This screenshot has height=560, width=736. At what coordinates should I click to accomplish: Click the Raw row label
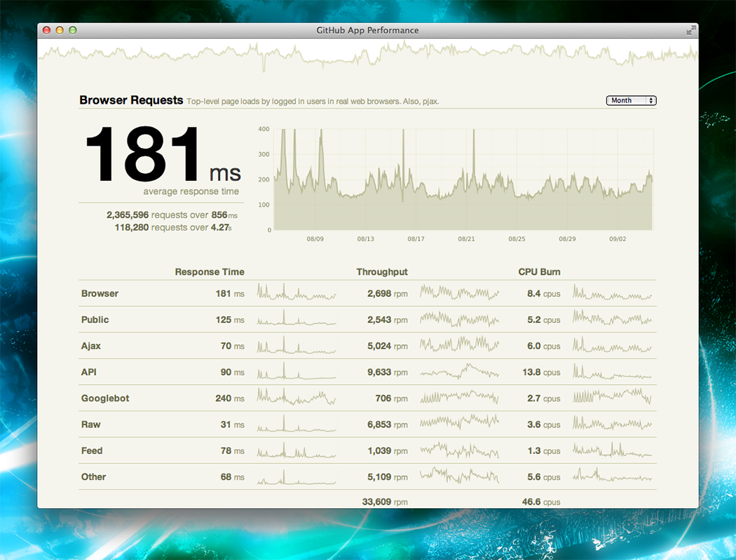click(x=90, y=425)
